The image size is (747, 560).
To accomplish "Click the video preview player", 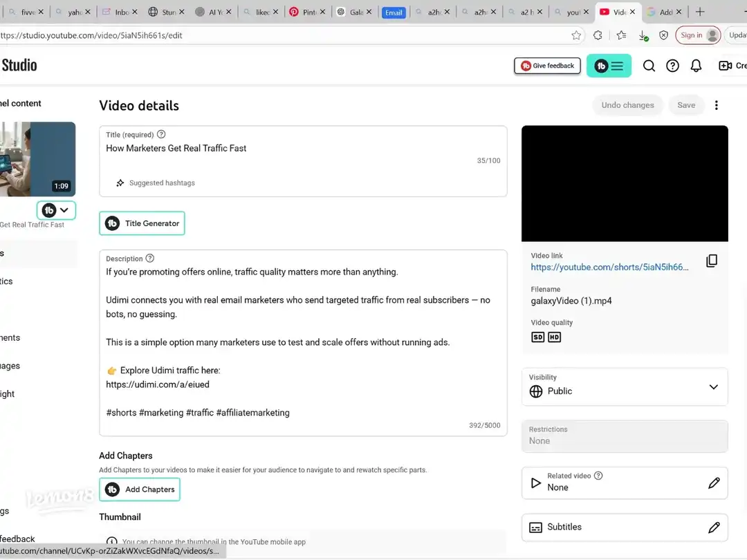I will 625,183.
